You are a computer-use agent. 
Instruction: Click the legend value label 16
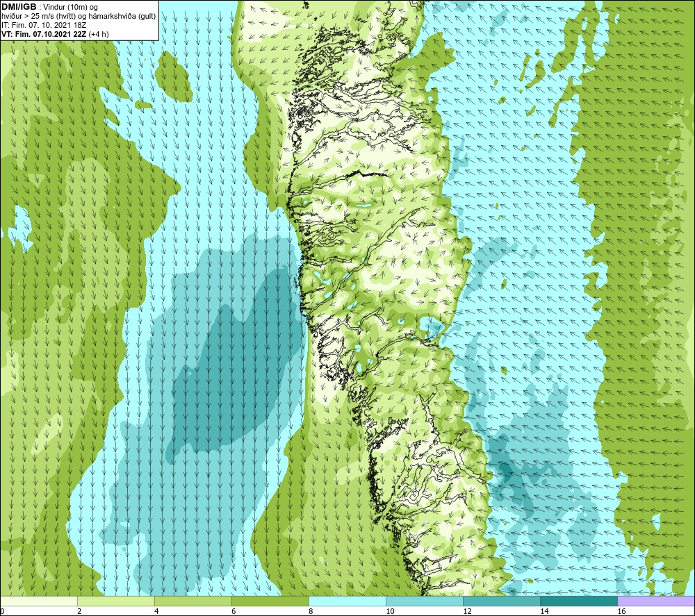[x=621, y=612]
